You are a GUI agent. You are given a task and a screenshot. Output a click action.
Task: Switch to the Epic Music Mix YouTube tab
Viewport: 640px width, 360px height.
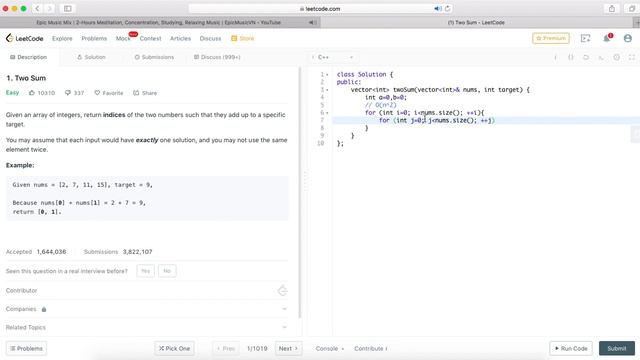pyautogui.click(x=160, y=22)
